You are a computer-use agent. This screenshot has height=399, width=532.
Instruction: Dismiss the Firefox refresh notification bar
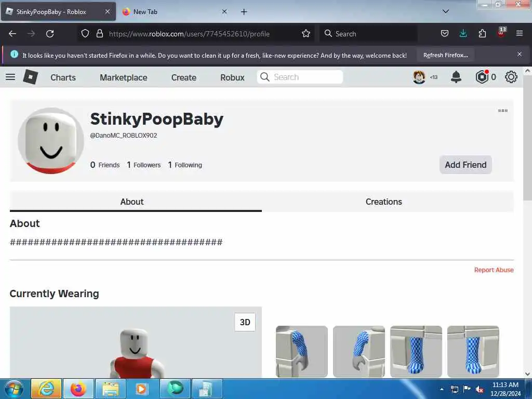click(x=520, y=54)
